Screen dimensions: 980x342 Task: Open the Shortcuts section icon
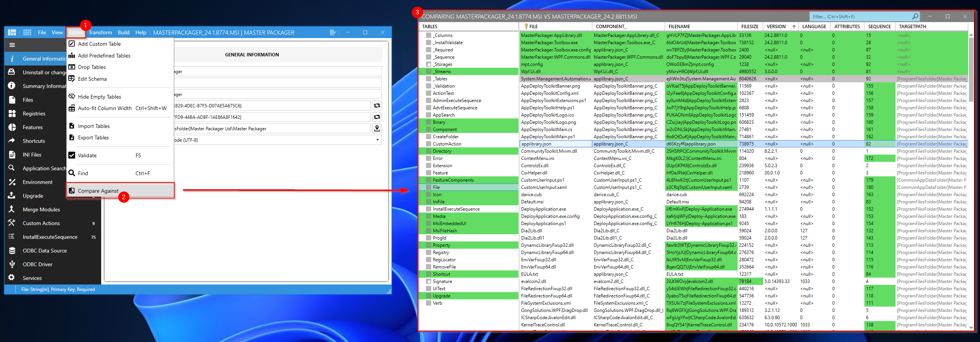[x=12, y=141]
